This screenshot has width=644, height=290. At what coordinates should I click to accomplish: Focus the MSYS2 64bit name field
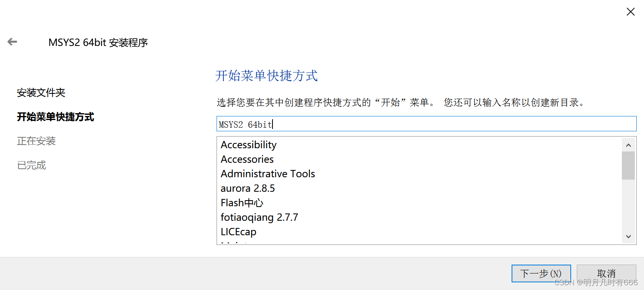click(426, 124)
